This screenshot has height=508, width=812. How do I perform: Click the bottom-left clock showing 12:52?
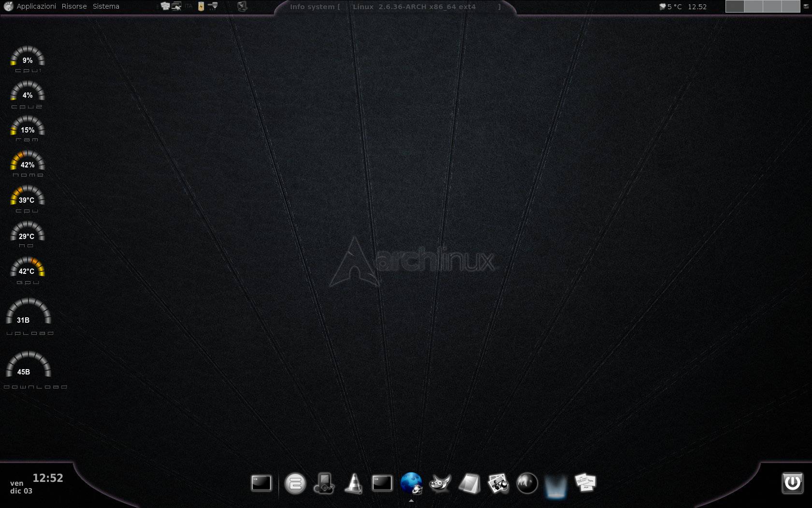[48, 478]
